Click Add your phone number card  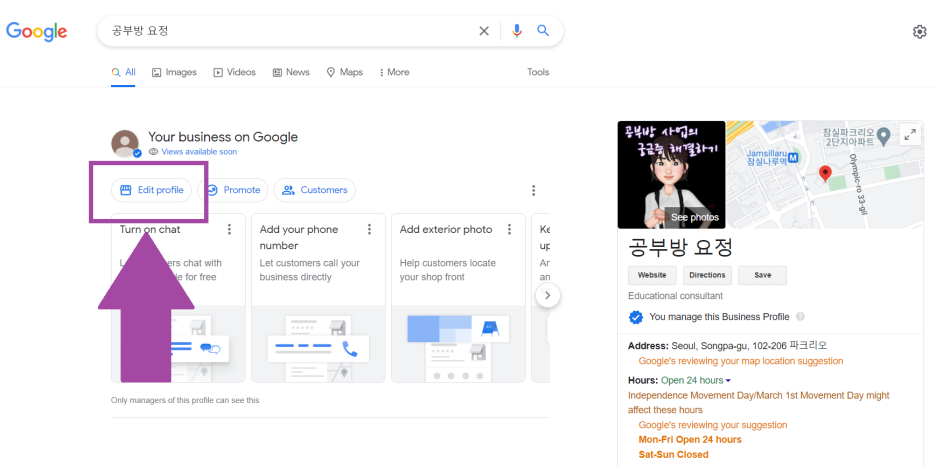tap(318, 297)
